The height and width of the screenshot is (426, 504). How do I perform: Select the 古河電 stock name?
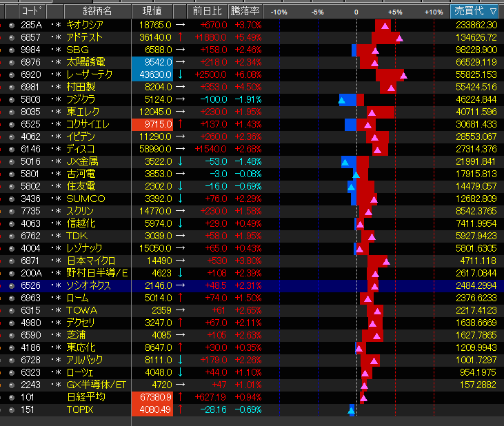point(81,174)
